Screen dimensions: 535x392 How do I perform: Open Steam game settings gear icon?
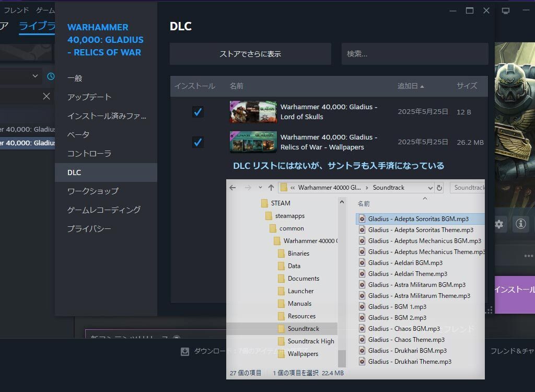pos(499,224)
